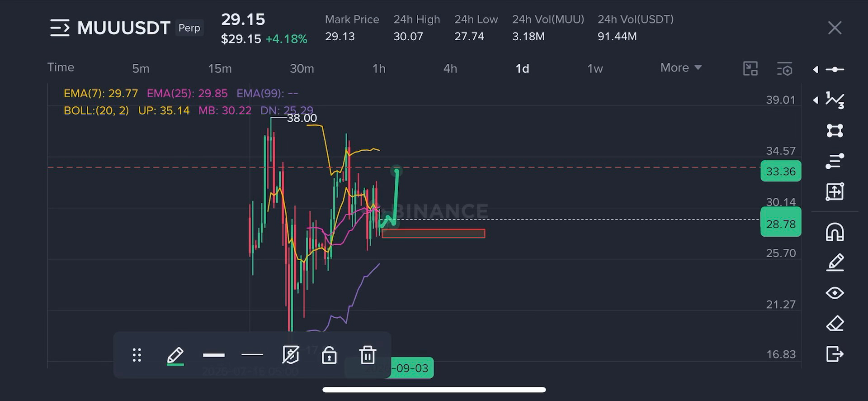Viewport: 868px width, 401px height.
Task: Open the MUUUSDT pair list menu icon
Action: [x=60, y=28]
